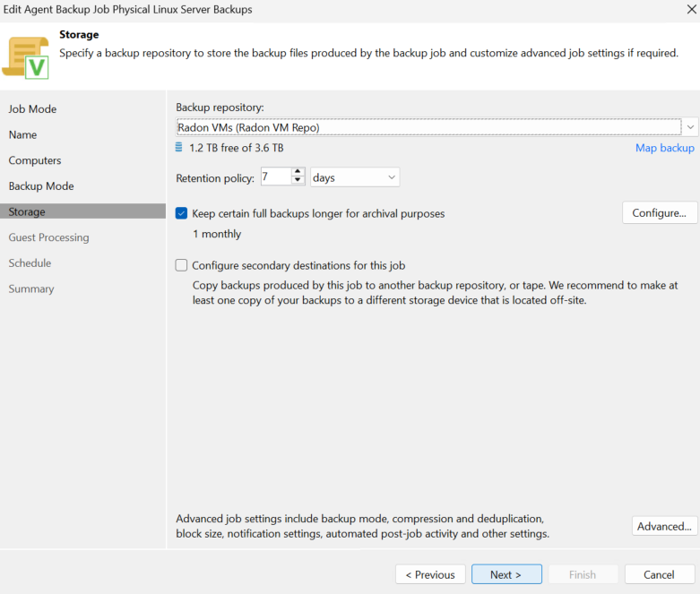This screenshot has width=700, height=594.
Task: Go back with the Previous button
Action: tap(430, 574)
